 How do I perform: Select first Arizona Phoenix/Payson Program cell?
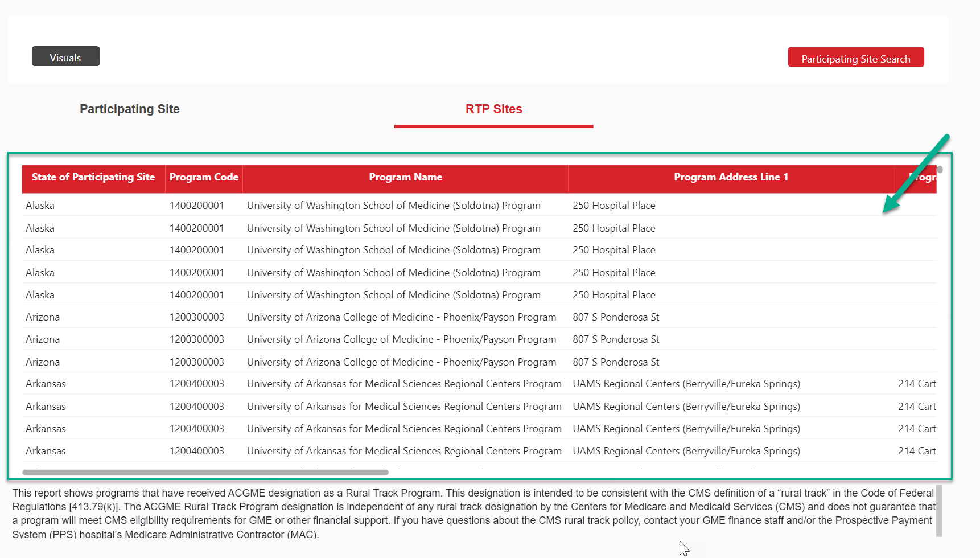(x=402, y=317)
